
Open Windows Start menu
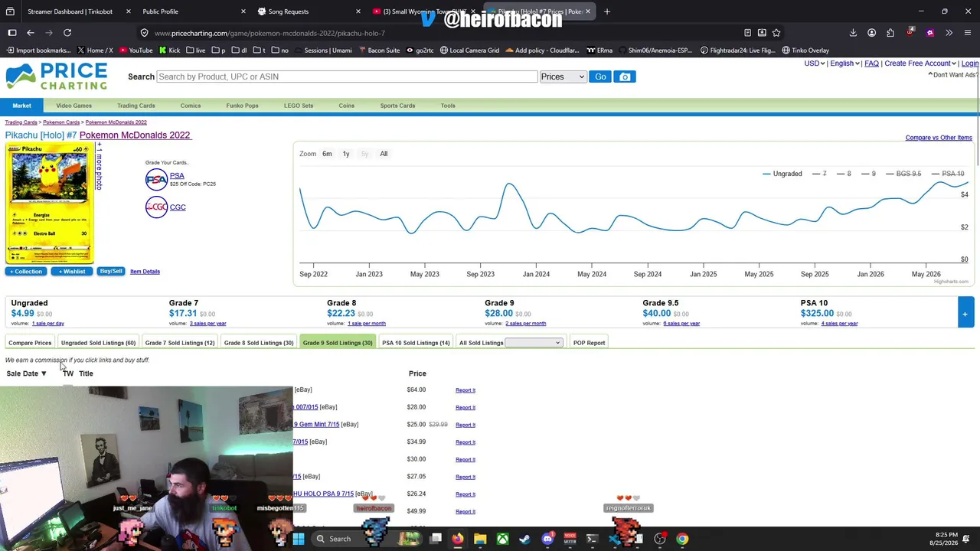[299, 539]
